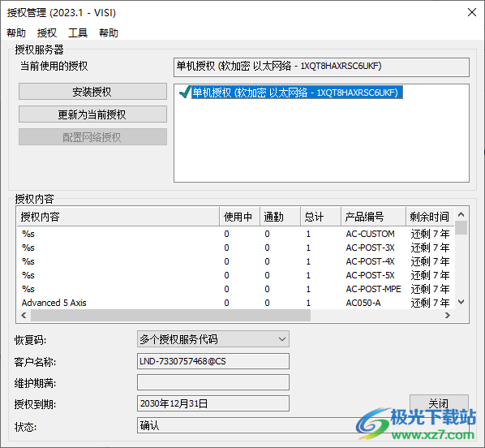Open the first 帮助 menu
Viewport: 485px width, 448px height.
(16, 32)
